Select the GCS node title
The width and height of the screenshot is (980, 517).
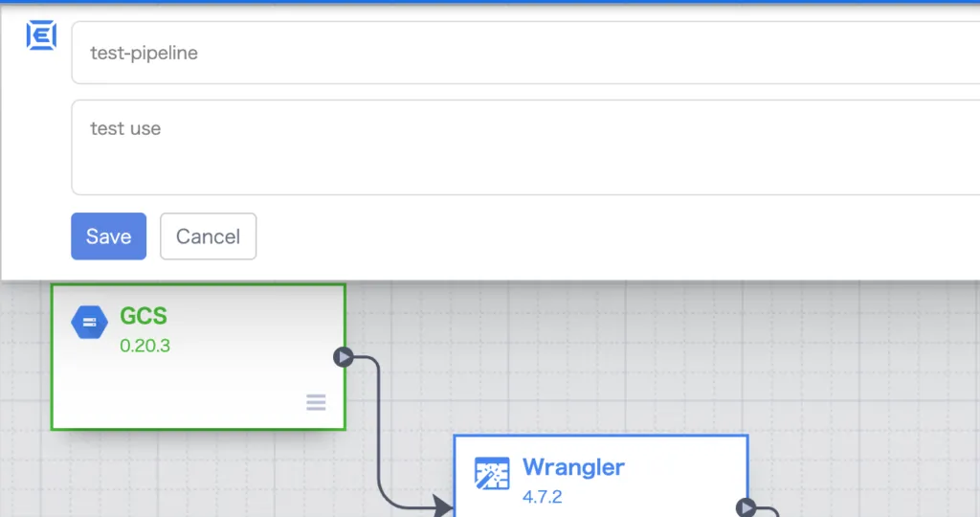(144, 316)
